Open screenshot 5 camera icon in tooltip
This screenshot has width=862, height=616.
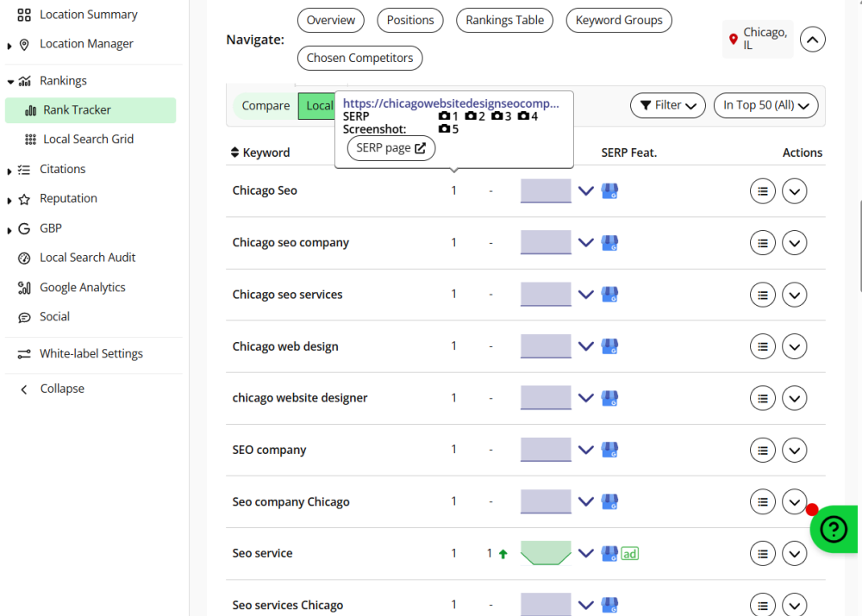[443, 128]
